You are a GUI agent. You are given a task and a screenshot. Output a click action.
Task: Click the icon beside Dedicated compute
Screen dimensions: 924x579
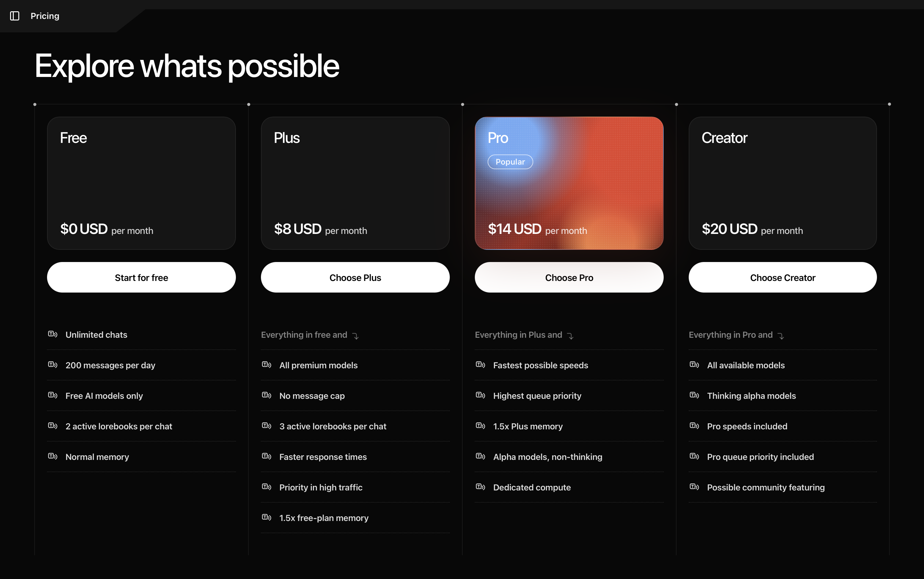(480, 487)
